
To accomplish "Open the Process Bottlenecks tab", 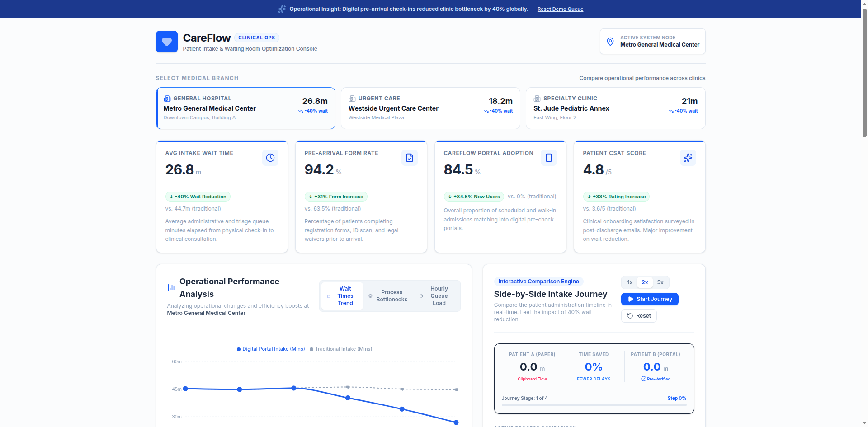I will click(388, 296).
